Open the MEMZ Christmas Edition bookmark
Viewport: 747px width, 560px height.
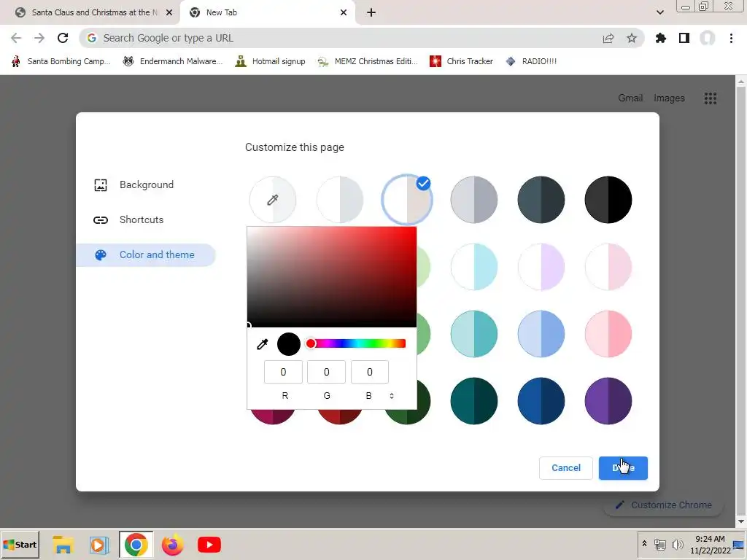coord(368,61)
